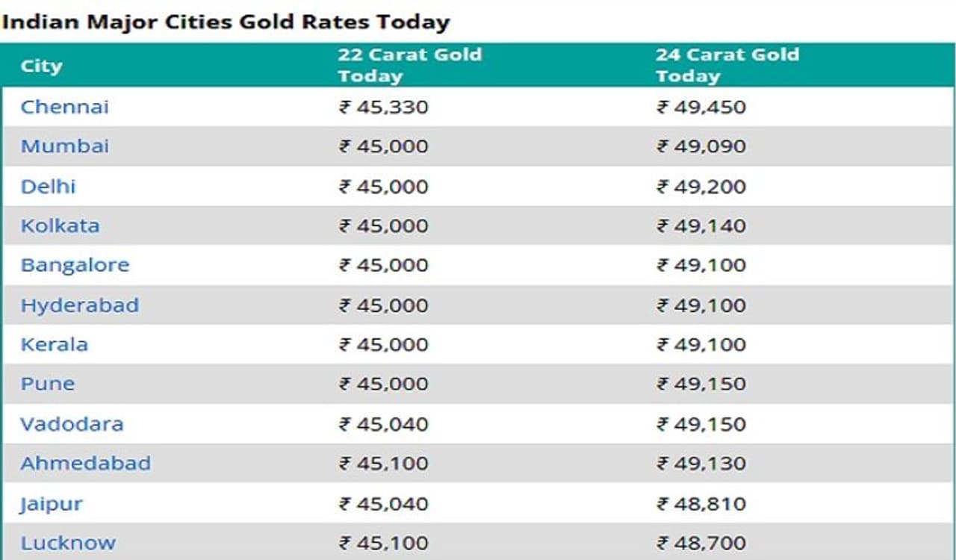Image resolution: width=956 pixels, height=560 pixels.
Task: Click the 24 Carat Gold Today header
Action: [x=727, y=65]
